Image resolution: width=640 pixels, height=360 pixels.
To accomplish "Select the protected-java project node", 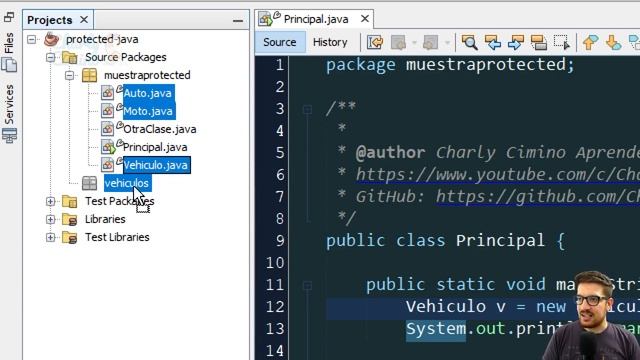I will click(102, 39).
